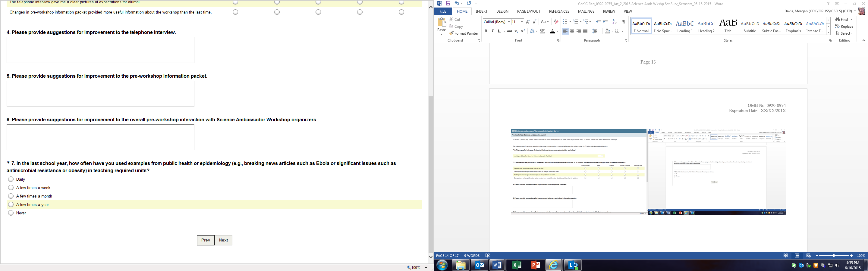Sort text alphabetically
This screenshot has width=868, height=271.
click(x=615, y=22)
